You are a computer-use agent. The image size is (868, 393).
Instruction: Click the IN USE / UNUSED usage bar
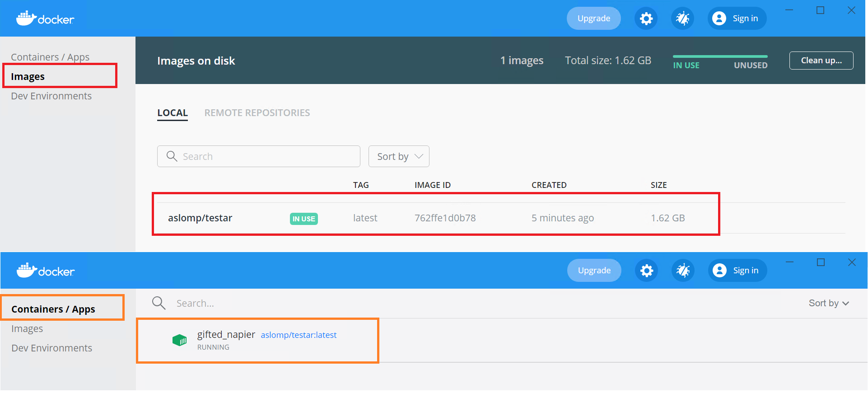pyautogui.click(x=720, y=56)
